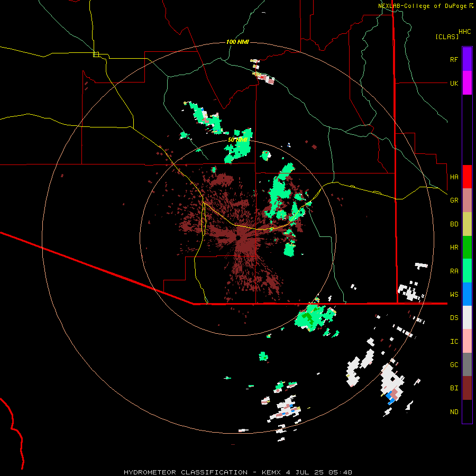
Task: Click the WS wet snow blue swatch
Action: (467, 294)
